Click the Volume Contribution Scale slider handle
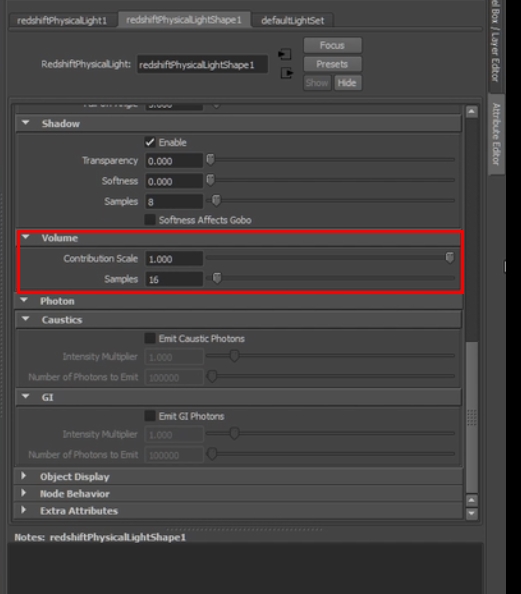Image resolution: width=521 pixels, height=594 pixels. [x=450, y=258]
